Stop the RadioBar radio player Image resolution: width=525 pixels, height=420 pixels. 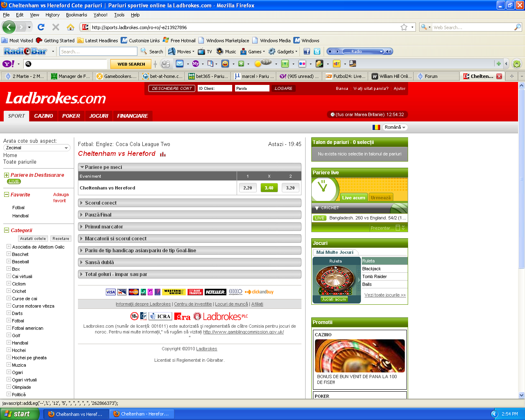coord(330,52)
